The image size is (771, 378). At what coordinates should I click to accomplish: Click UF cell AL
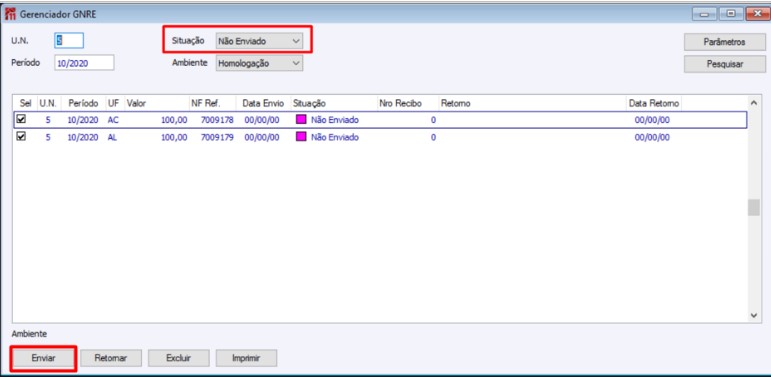coord(113,138)
